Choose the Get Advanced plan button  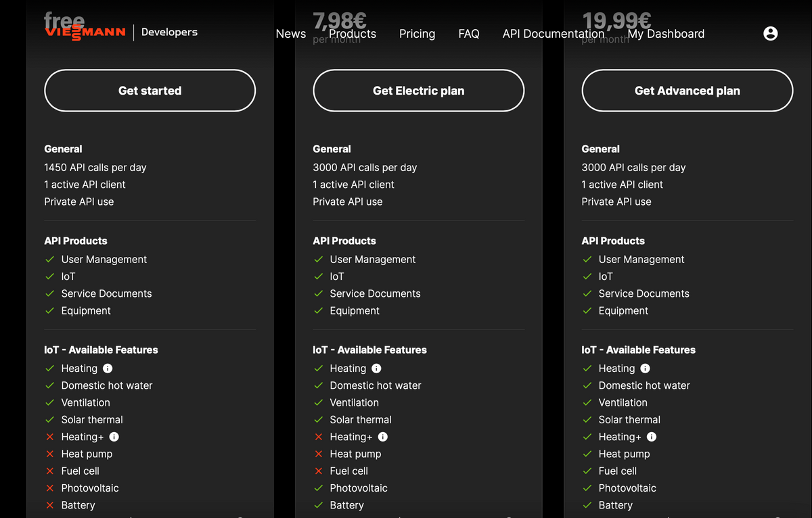(x=687, y=91)
